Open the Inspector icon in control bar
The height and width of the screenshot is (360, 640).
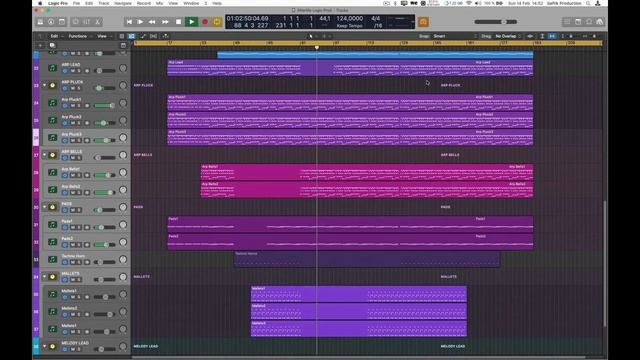[51, 22]
